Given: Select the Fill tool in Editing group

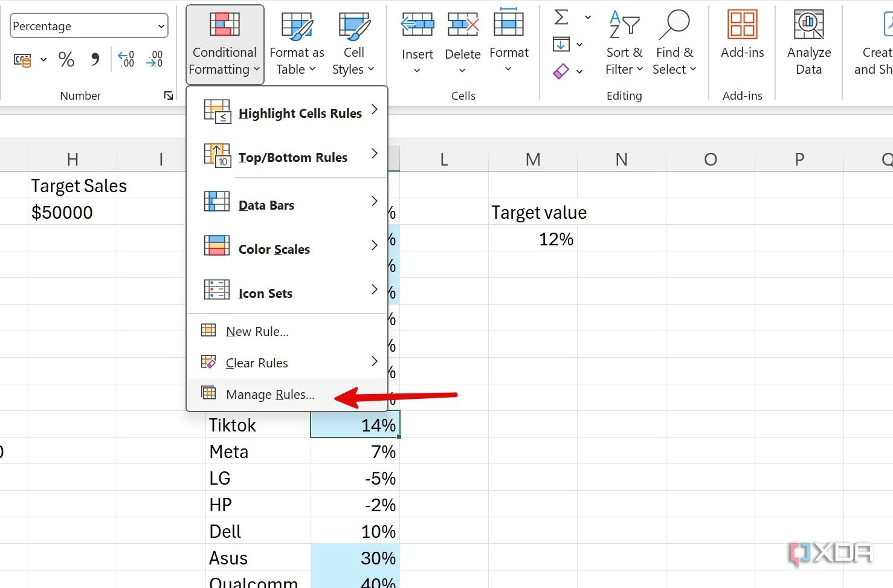Looking at the screenshot, I should pos(561,44).
